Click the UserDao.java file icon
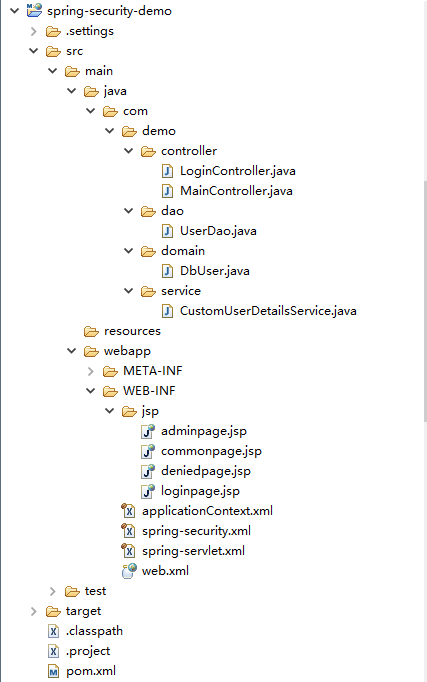This screenshot has height=682, width=427. click(x=167, y=231)
